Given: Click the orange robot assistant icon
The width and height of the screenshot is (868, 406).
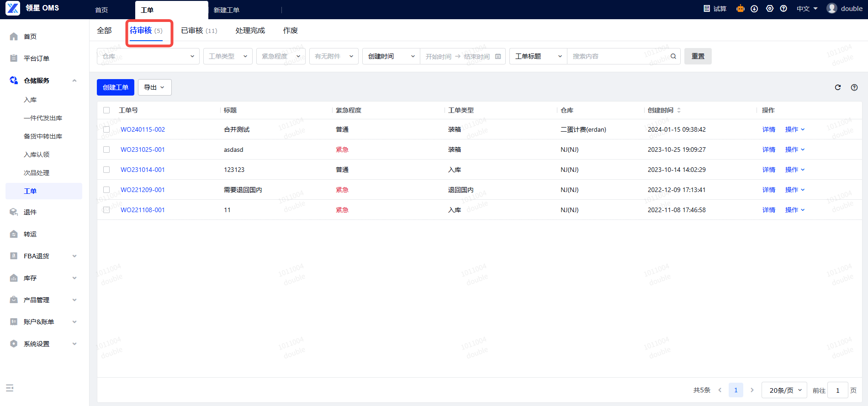Looking at the screenshot, I should (741, 9).
